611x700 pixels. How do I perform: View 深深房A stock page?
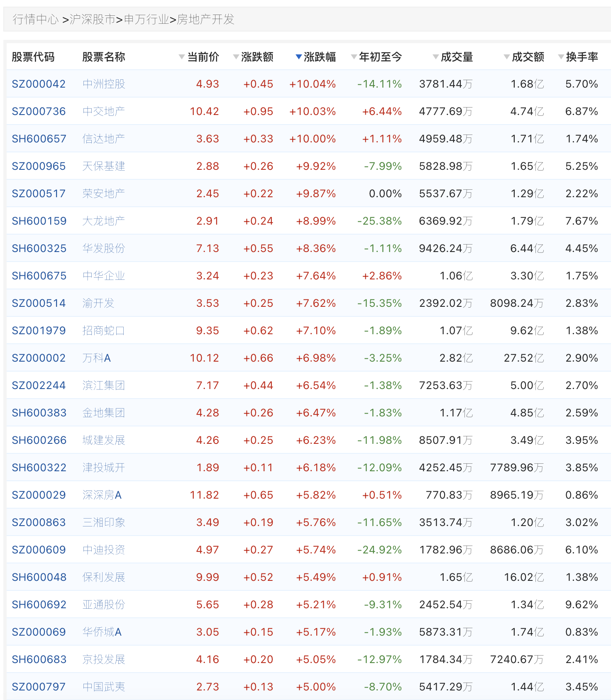(x=102, y=495)
